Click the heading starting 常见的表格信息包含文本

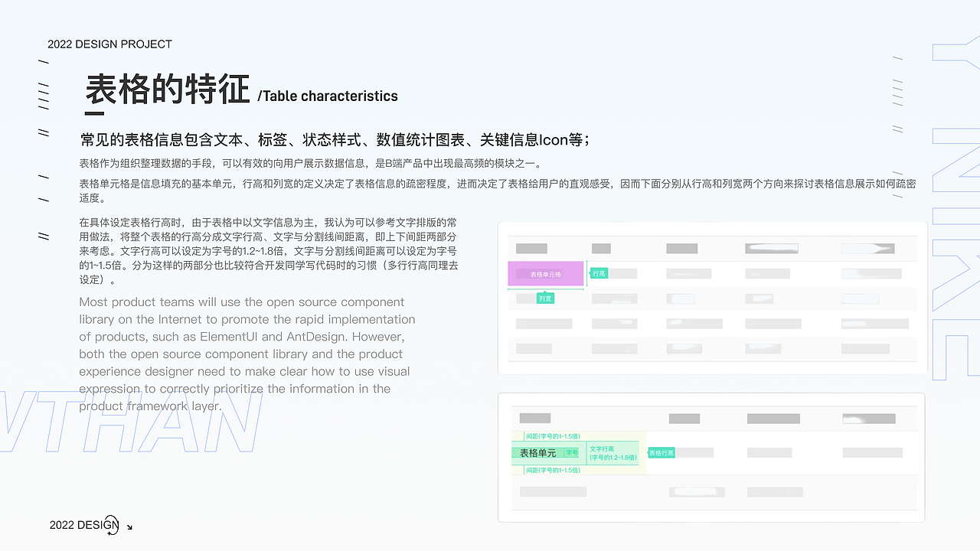(335, 140)
